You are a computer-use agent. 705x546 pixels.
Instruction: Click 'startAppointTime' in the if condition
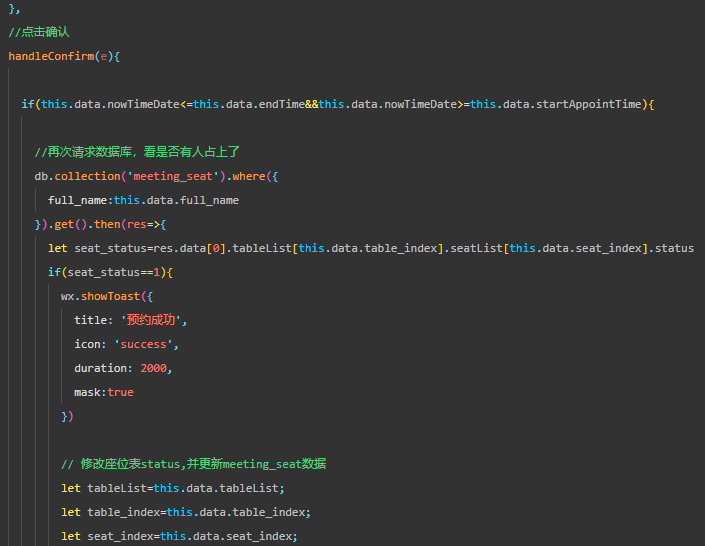click(x=589, y=104)
